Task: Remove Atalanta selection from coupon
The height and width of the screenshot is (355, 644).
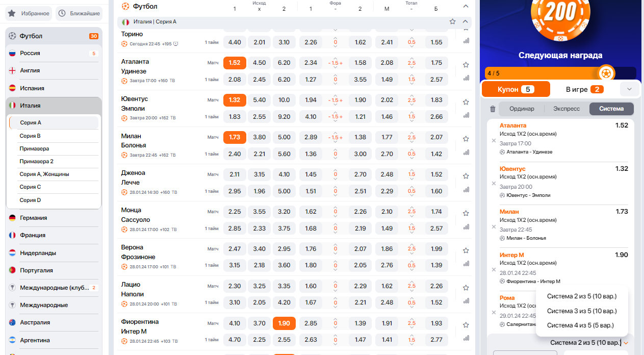Action: [x=494, y=140]
